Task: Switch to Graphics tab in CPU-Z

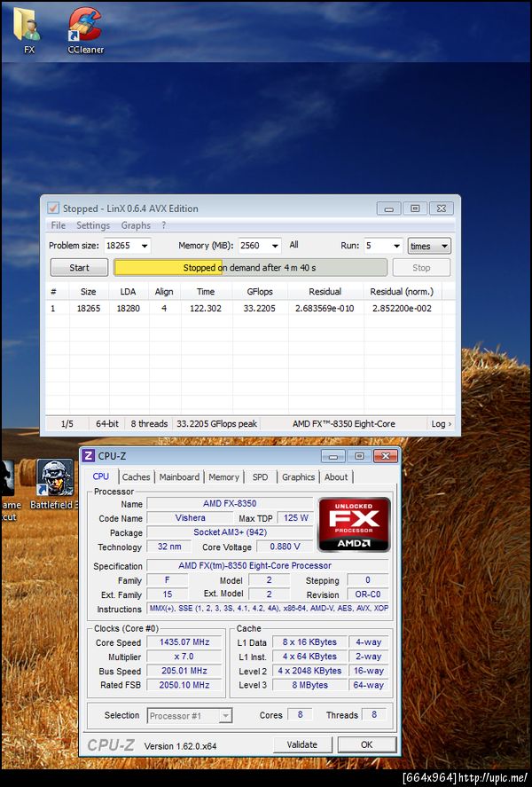Action: point(298,476)
